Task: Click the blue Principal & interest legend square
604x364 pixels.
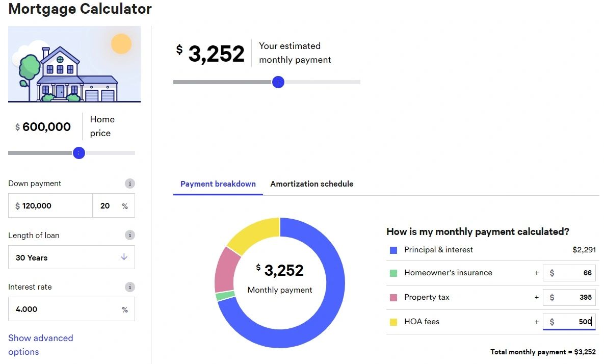Action: pos(393,250)
